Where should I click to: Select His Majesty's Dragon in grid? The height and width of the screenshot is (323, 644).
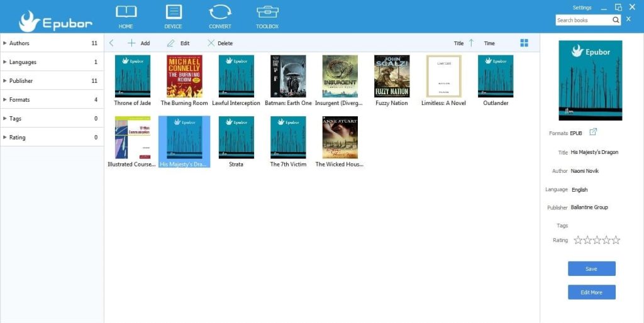pos(184,141)
